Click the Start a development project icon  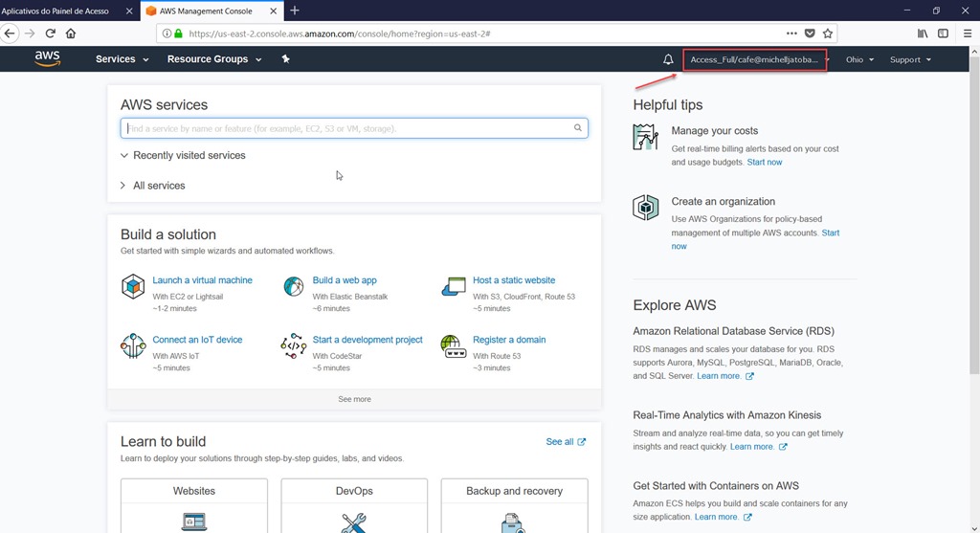point(293,345)
